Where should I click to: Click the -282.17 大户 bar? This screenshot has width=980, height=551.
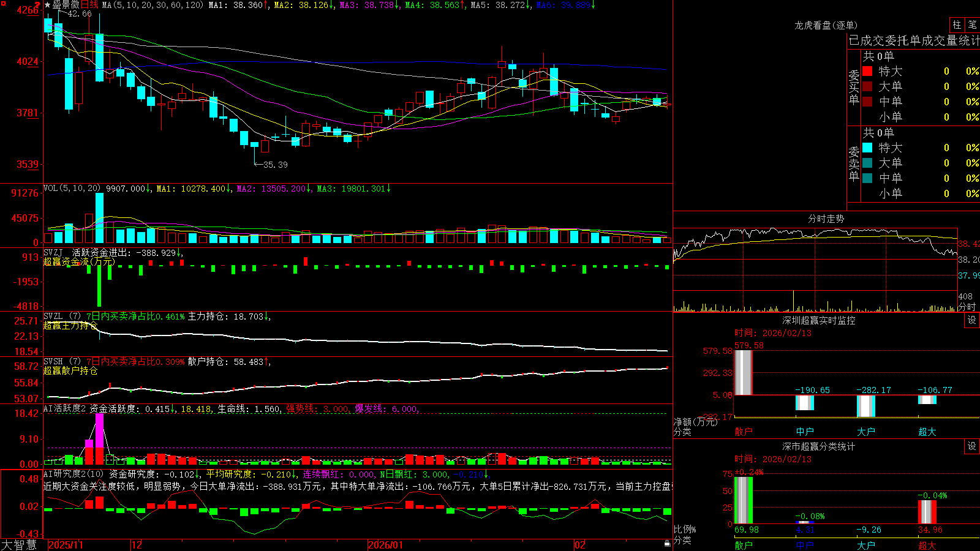tap(866, 406)
